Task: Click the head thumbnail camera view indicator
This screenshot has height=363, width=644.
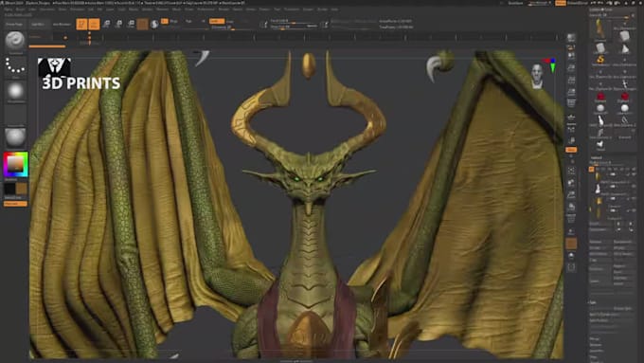Action: (537, 76)
